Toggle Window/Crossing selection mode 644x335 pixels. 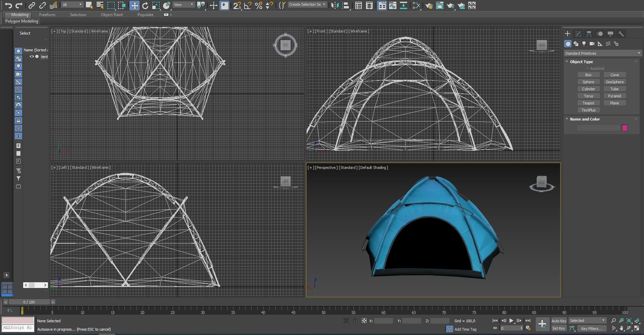tap(122, 5)
